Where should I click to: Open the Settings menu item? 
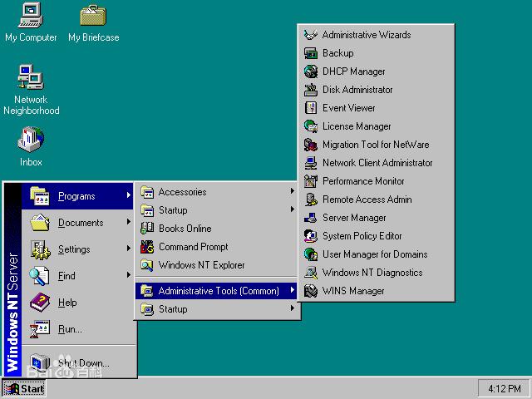point(77,249)
